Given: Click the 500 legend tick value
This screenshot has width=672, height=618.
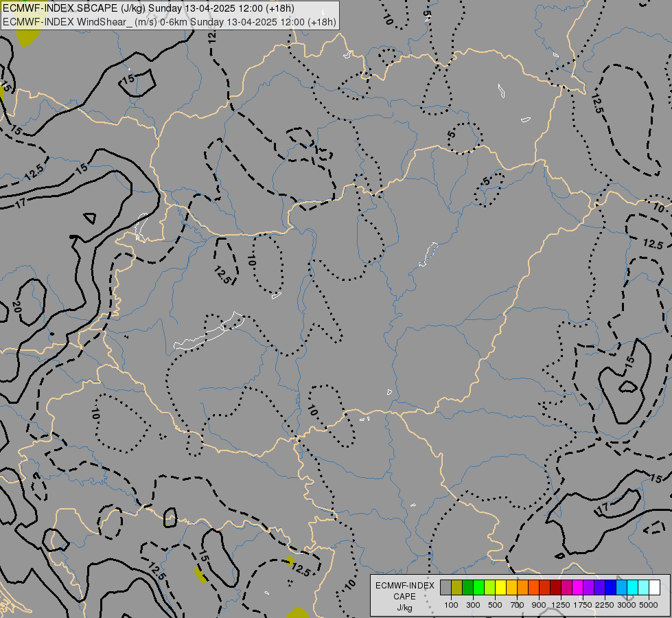Looking at the screenshot, I should [x=495, y=605].
